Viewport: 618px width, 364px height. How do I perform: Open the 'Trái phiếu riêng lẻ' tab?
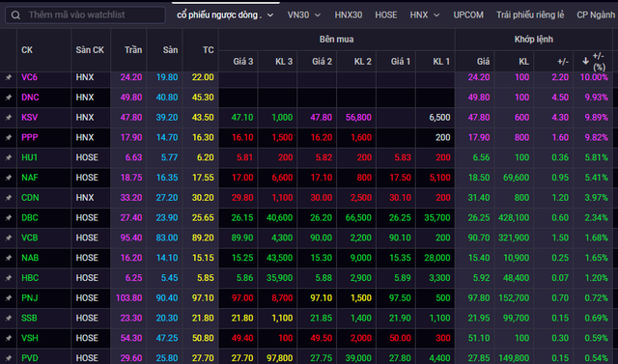coord(530,15)
